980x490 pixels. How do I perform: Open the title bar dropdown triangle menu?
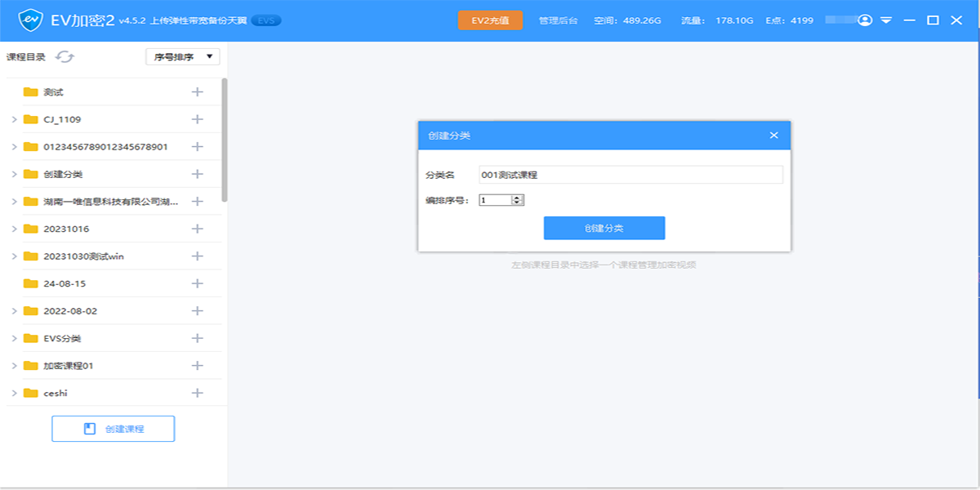886,20
